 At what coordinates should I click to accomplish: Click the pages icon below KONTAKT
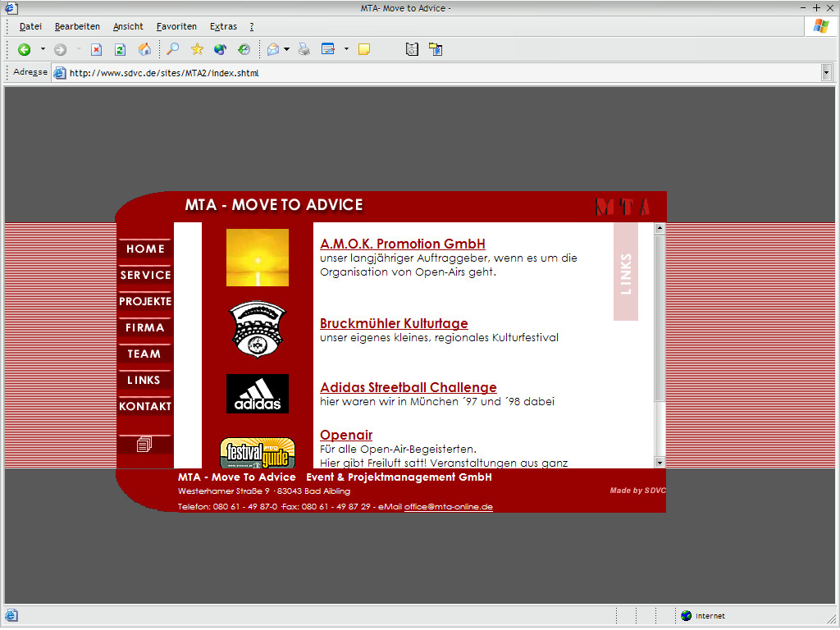tap(144, 445)
